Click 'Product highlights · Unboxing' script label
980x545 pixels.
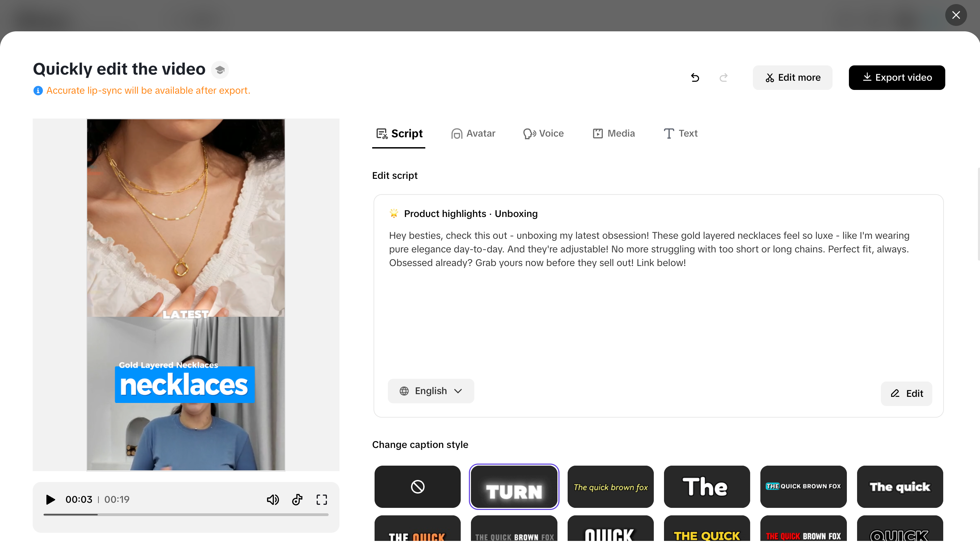tap(471, 214)
